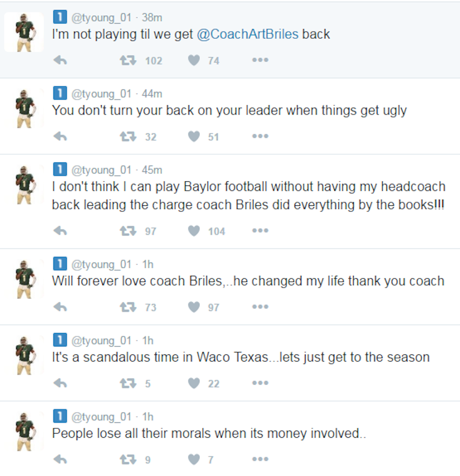The height and width of the screenshot is (476, 460).
Task: Open more options on the "Will forever love" tweet
Action: point(260,307)
